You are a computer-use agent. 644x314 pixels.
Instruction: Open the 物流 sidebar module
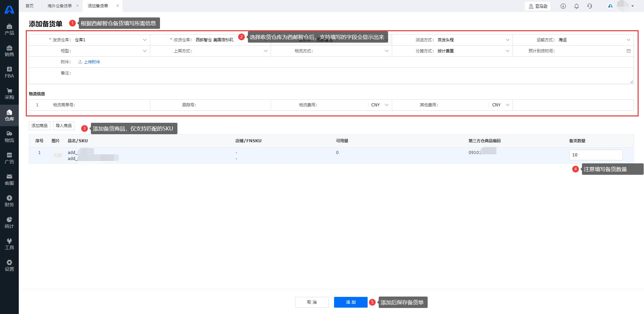click(9, 137)
